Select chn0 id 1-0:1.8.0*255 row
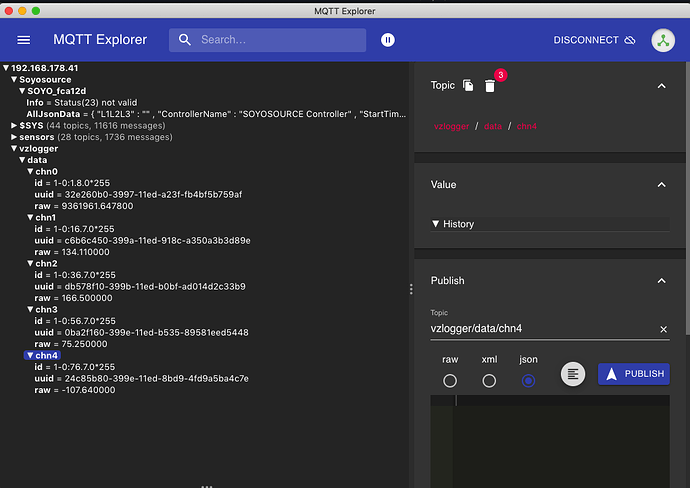Image resolution: width=690 pixels, height=488 pixels. (x=72, y=183)
